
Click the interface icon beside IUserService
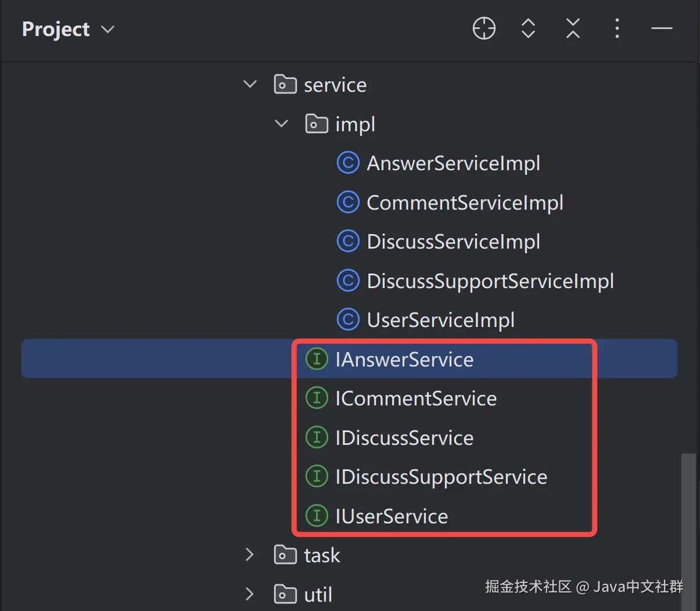tap(317, 516)
